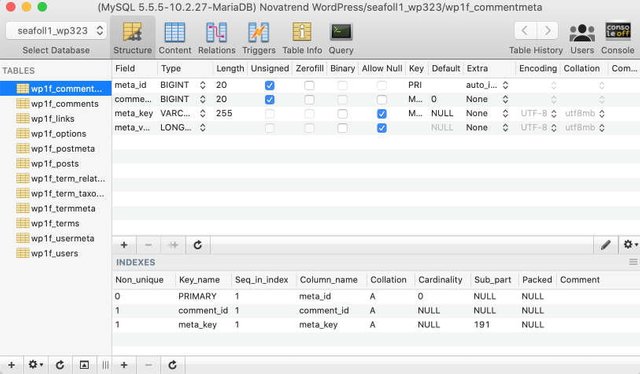Toggle Zerofill checkbox for meta_id
The height and width of the screenshot is (374, 640).
[309, 85]
